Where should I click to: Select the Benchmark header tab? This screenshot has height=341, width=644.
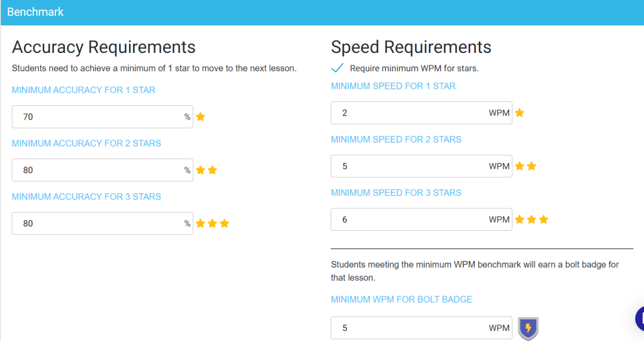pyautogui.click(x=35, y=12)
